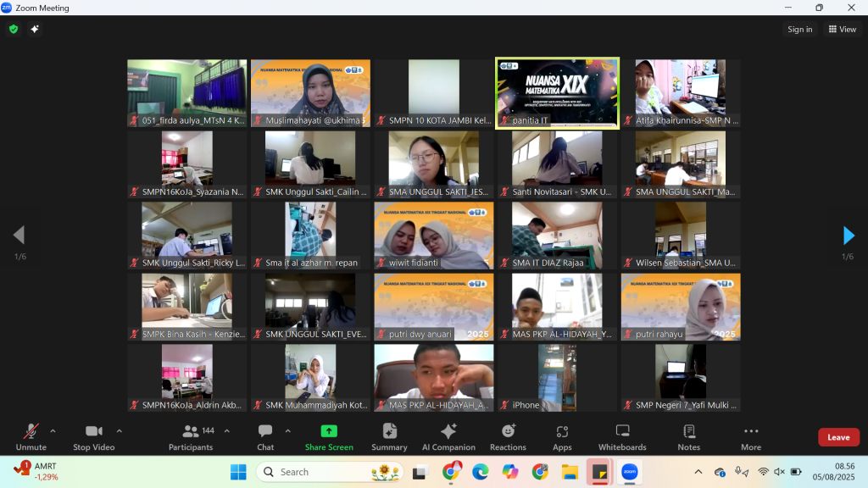
Task: Expand audio options arrow beside Unmute
Action: 53,430
